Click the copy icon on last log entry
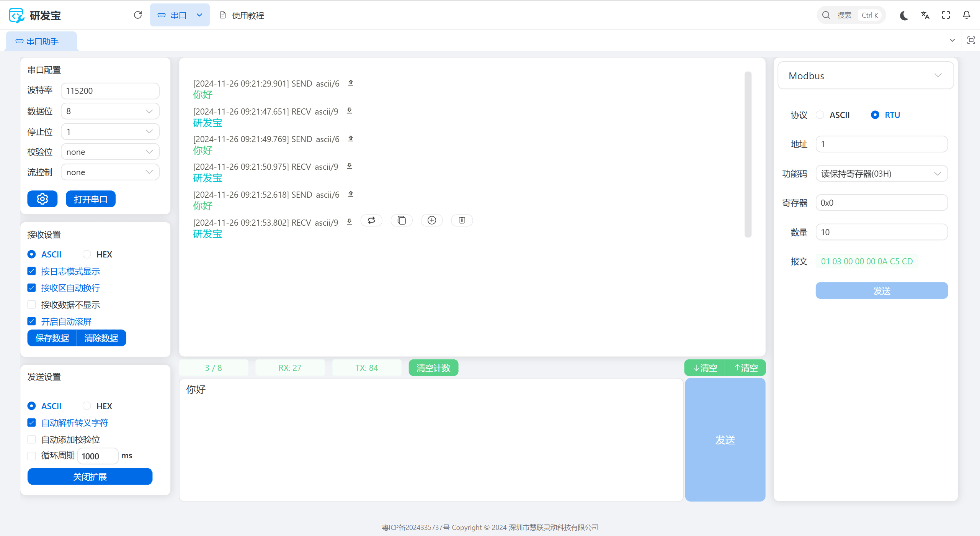The height and width of the screenshot is (536, 980). [x=402, y=220]
